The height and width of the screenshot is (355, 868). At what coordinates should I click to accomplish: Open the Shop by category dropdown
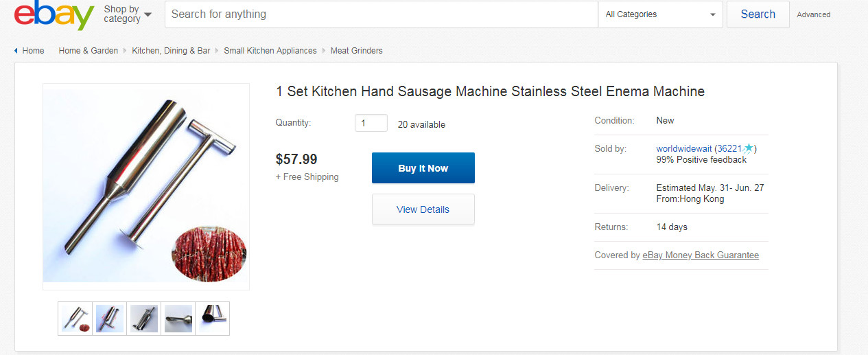click(128, 14)
